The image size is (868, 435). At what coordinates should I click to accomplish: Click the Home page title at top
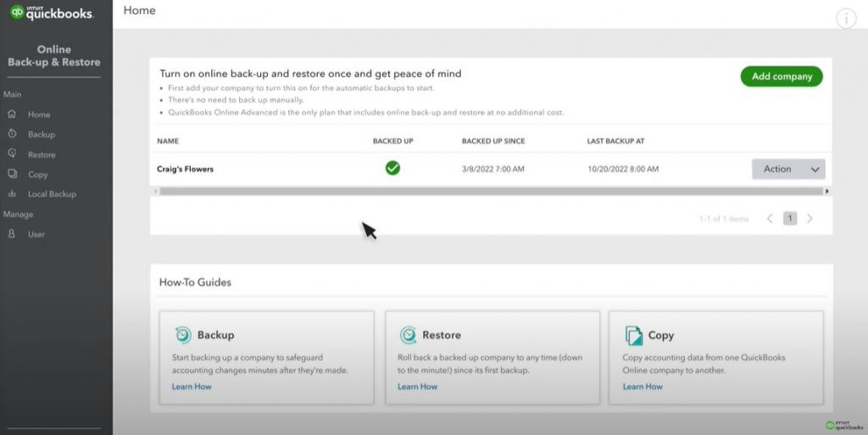[x=140, y=10]
